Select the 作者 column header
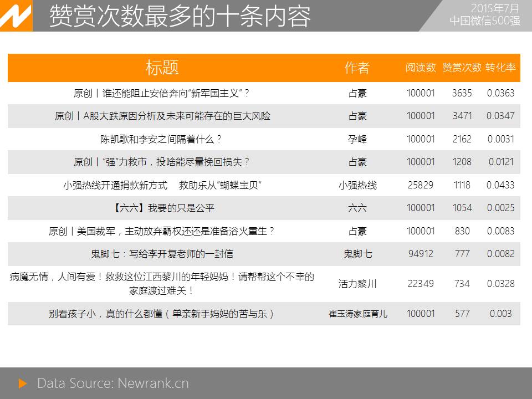The width and height of the screenshot is (532, 399). pyautogui.click(x=357, y=68)
